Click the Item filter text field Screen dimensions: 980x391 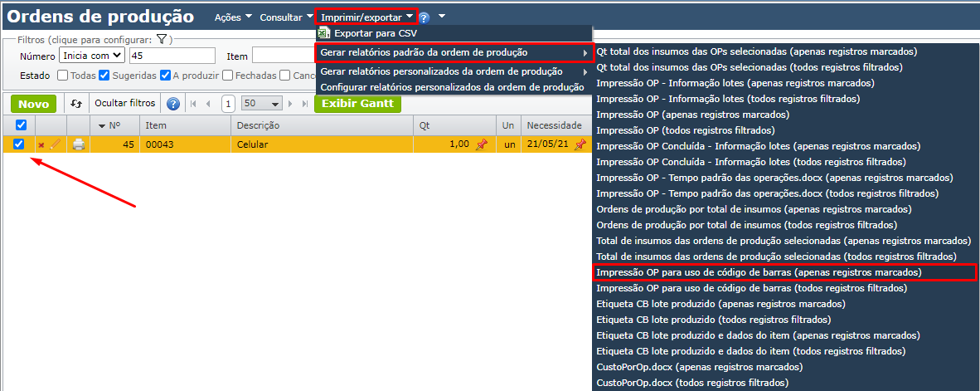pyautogui.click(x=284, y=56)
